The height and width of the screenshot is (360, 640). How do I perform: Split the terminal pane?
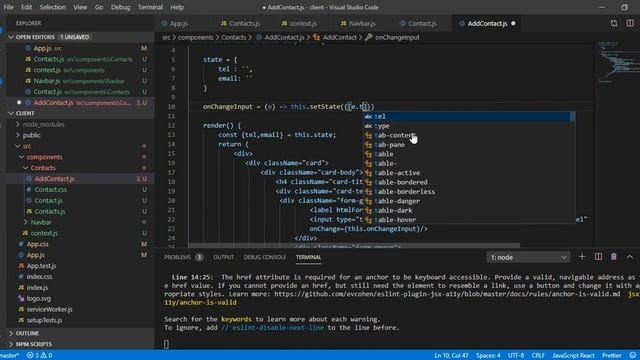pyautogui.click(x=598, y=257)
